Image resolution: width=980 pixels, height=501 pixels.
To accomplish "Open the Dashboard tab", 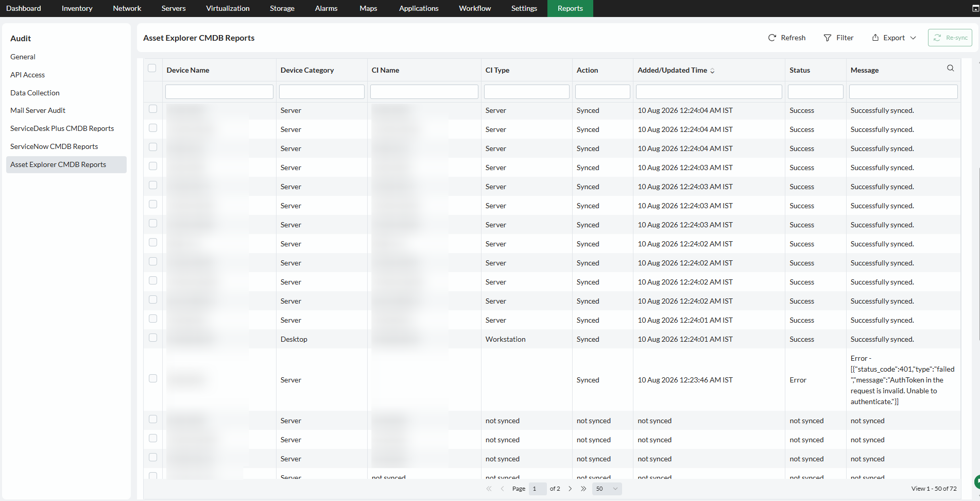I will (24, 8).
